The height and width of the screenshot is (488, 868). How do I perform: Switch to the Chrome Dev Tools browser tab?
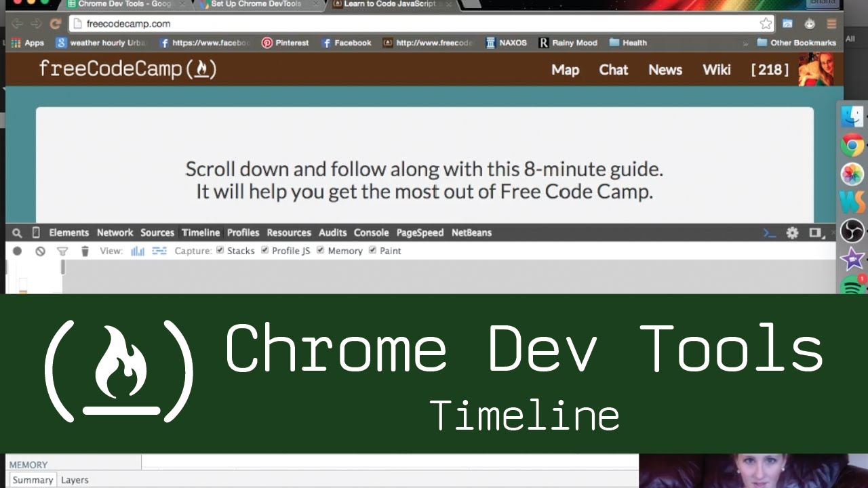pos(126,4)
